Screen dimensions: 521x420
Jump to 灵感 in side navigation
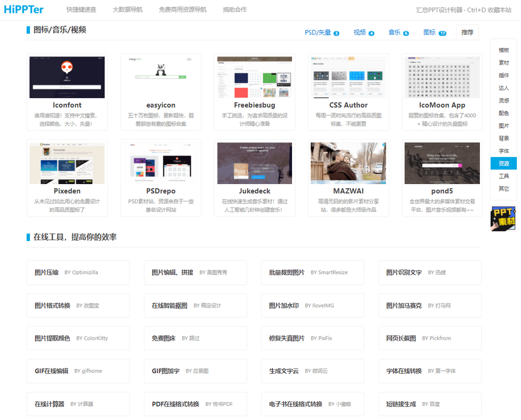tap(504, 101)
